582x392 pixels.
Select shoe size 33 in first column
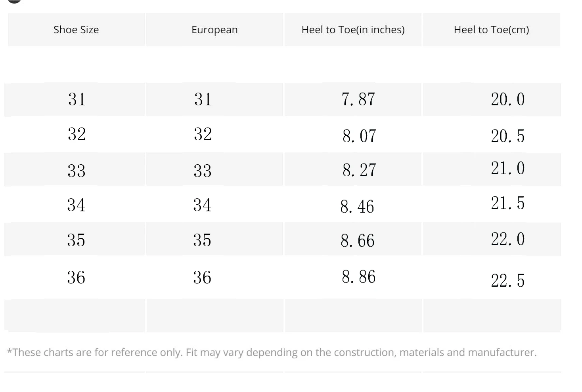(76, 171)
